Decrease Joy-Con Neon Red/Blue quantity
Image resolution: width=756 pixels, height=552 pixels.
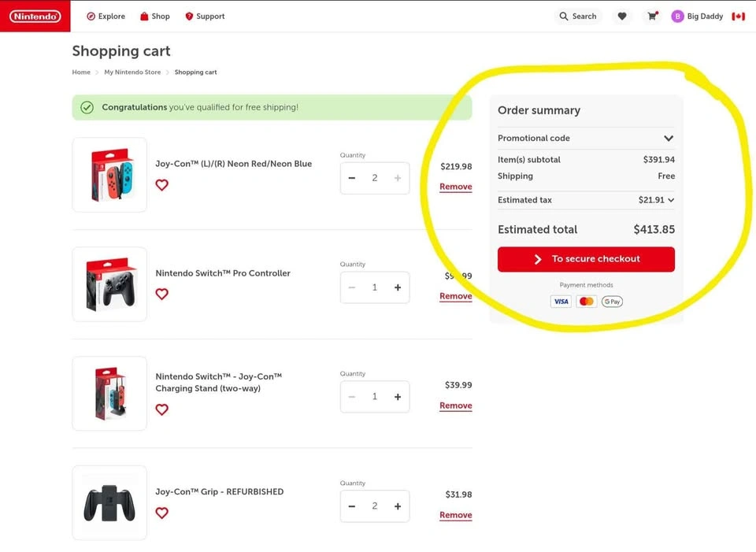point(352,178)
